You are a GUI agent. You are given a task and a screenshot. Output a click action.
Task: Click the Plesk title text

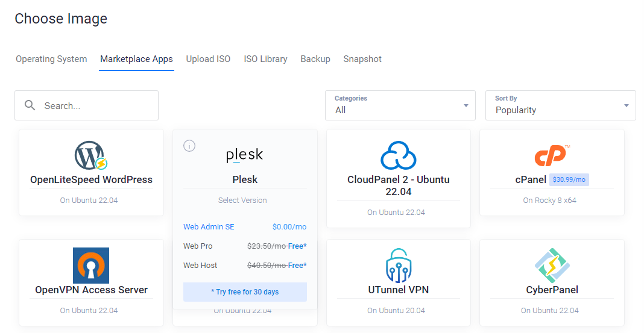tap(245, 179)
